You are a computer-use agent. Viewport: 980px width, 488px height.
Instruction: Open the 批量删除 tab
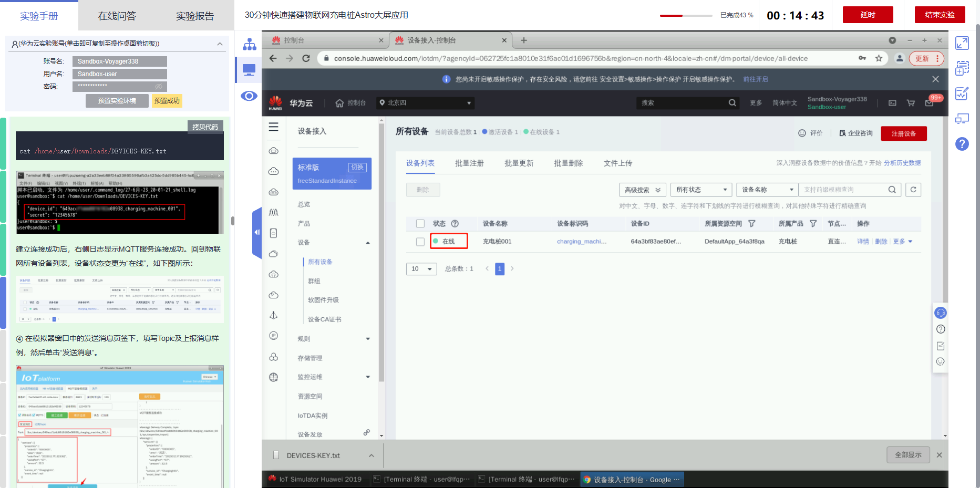pos(568,163)
